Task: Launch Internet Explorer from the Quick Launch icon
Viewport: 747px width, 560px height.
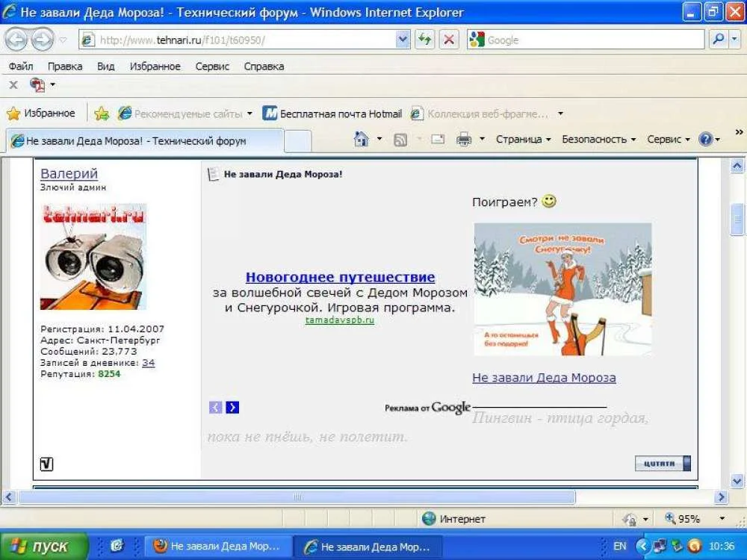Action: click(x=117, y=546)
